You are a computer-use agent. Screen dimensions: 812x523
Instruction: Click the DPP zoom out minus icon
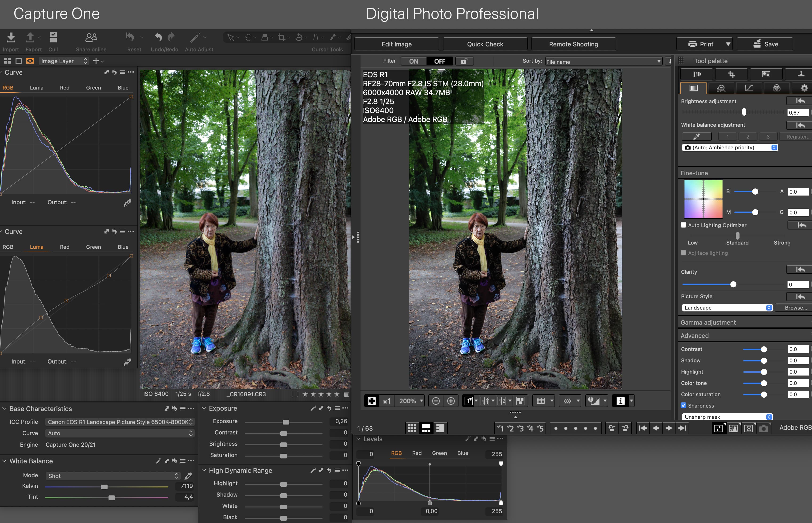point(436,401)
